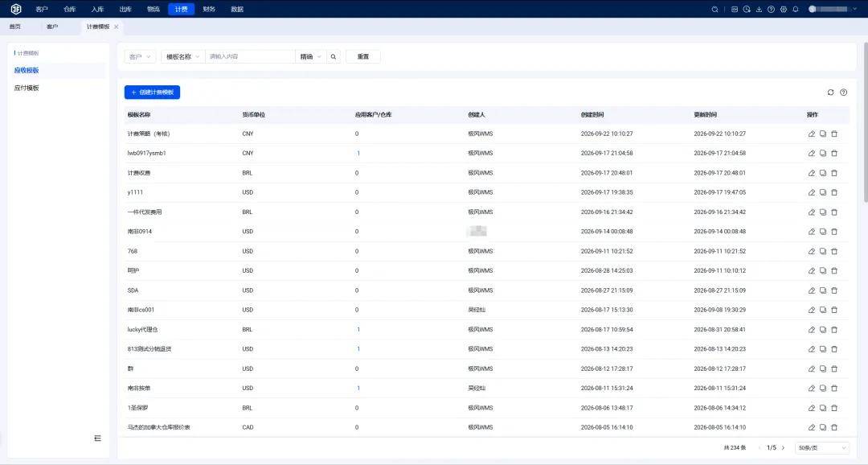Delete the 768 template with its trash icon
Image resolution: width=868 pixels, height=465 pixels.
coord(834,251)
